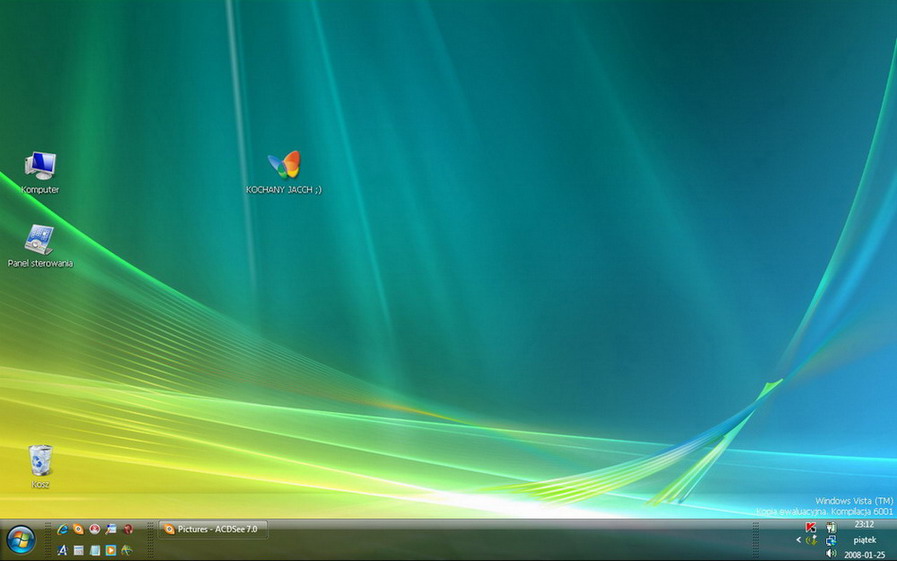
Task: Switch to Pictures - ACDSee 7.0 taskbar button
Action: tap(213, 530)
